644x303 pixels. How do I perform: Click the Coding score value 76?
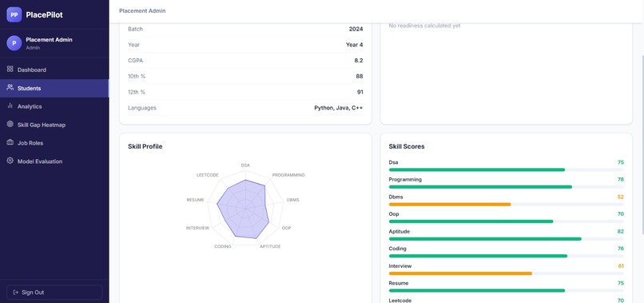tap(620, 249)
